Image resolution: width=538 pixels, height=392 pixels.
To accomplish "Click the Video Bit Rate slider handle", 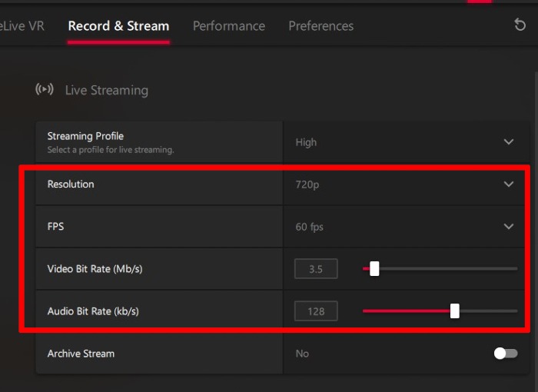I will [374, 269].
